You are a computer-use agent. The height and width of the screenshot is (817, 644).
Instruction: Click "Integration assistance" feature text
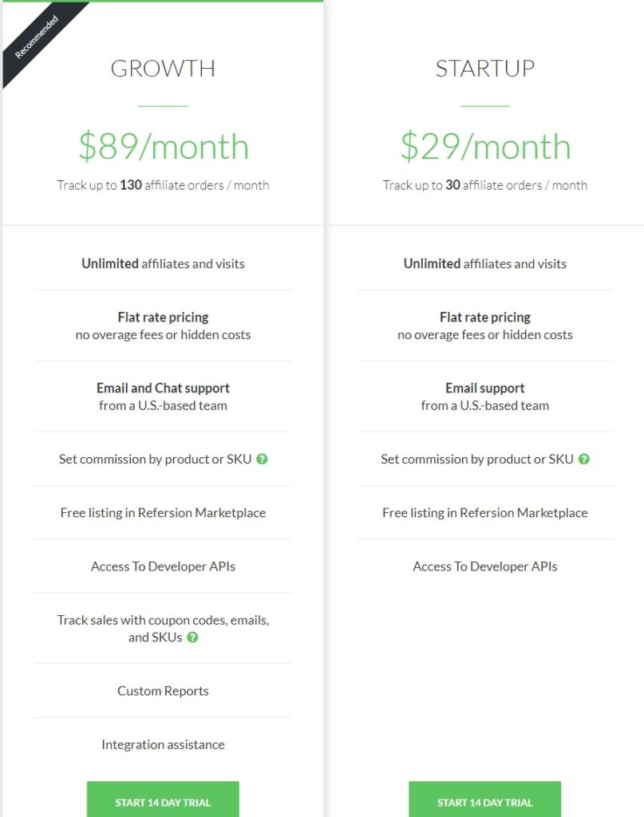(163, 744)
